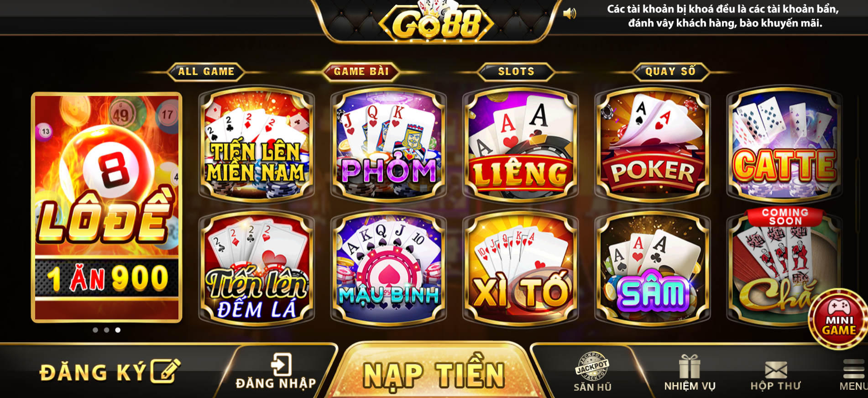The height and width of the screenshot is (398, 868).
Task: Click the Đăng Nhập login button
Action: [x=276, y=372]
